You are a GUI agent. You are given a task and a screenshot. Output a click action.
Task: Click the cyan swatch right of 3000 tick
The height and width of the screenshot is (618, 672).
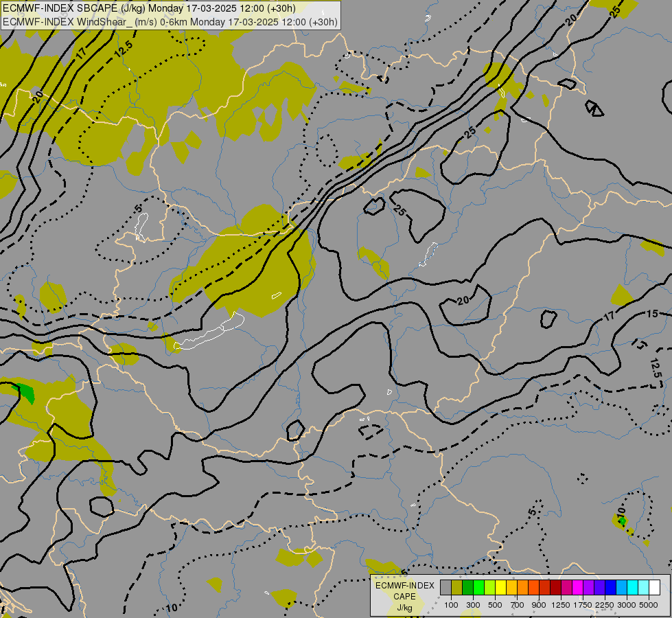pos(633,587)
